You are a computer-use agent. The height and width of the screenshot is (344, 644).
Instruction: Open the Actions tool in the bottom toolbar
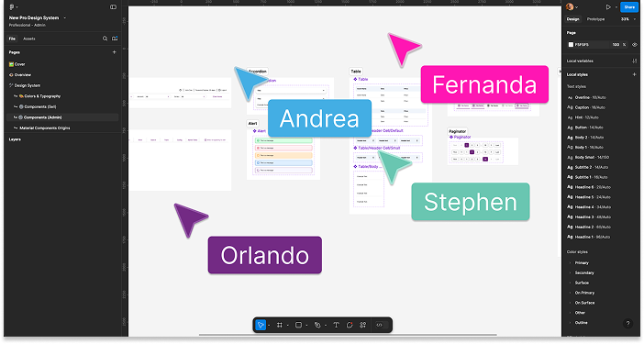[x=363, y=325]
